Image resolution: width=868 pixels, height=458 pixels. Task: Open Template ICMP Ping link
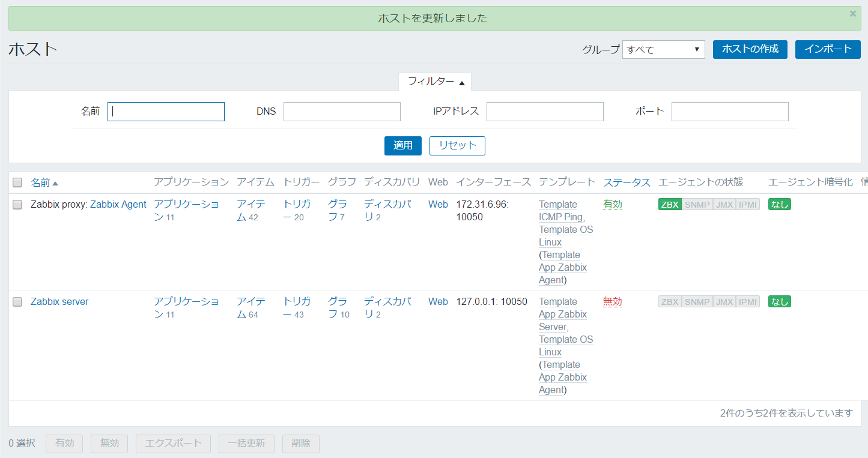click(560, 211)
